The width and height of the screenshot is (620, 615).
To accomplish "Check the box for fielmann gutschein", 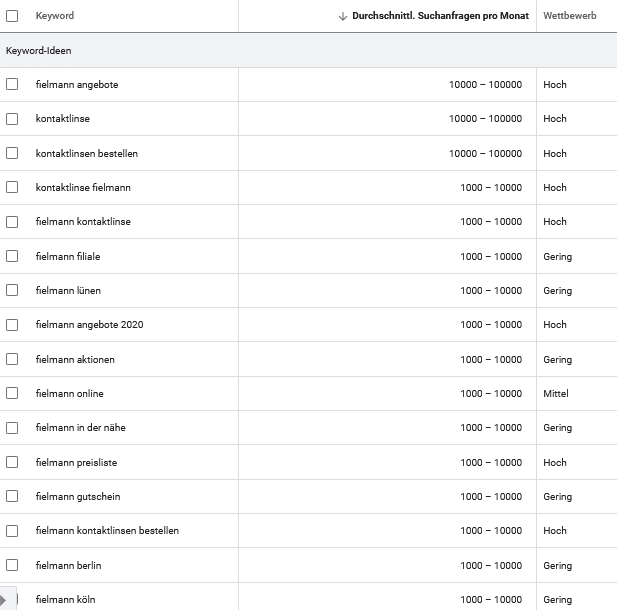I will point(12,496).
